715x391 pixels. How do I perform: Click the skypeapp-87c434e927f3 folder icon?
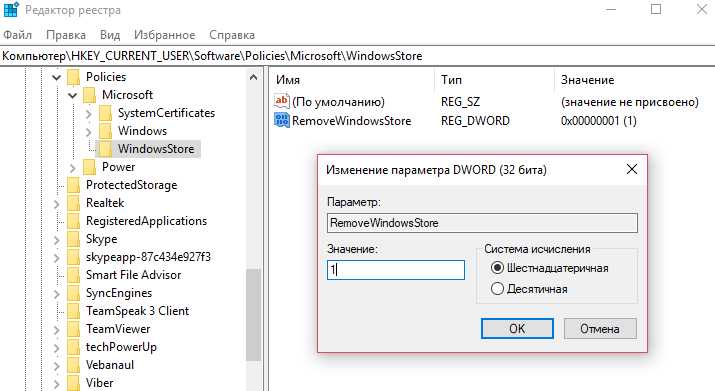(73, 257)
